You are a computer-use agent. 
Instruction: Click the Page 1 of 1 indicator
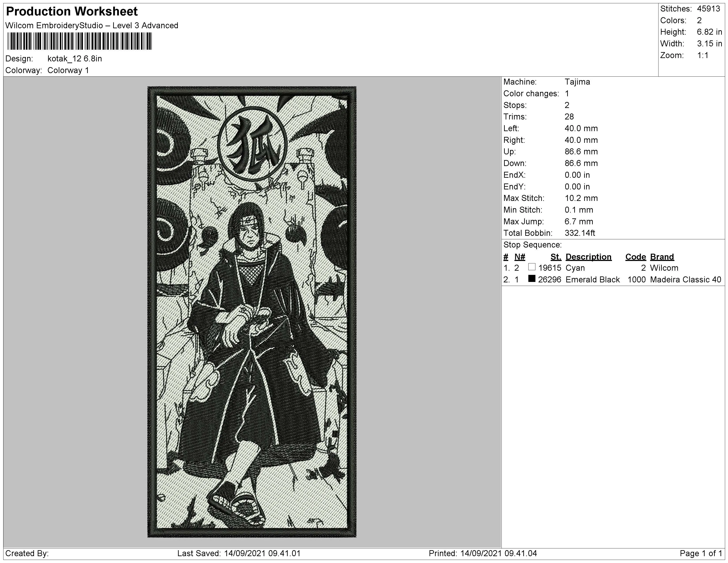coord(701,554)
